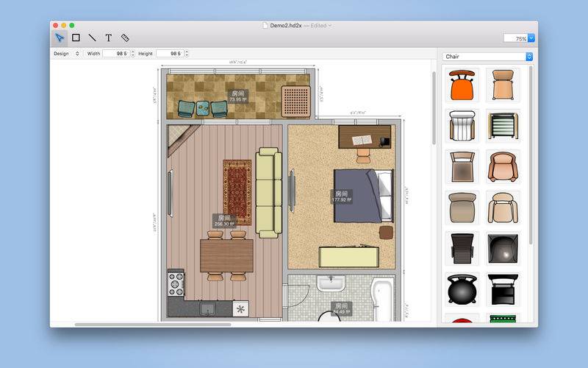Click the Height stepper arrows
The height and width of the screenshot is (368, 588).
[187, 54]
